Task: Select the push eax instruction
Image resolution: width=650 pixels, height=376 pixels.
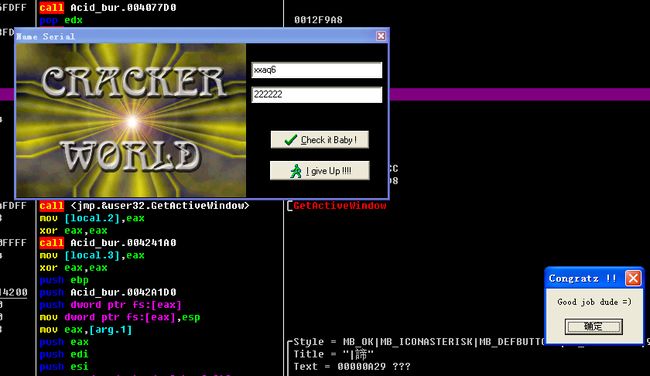Action: [64, 342]
